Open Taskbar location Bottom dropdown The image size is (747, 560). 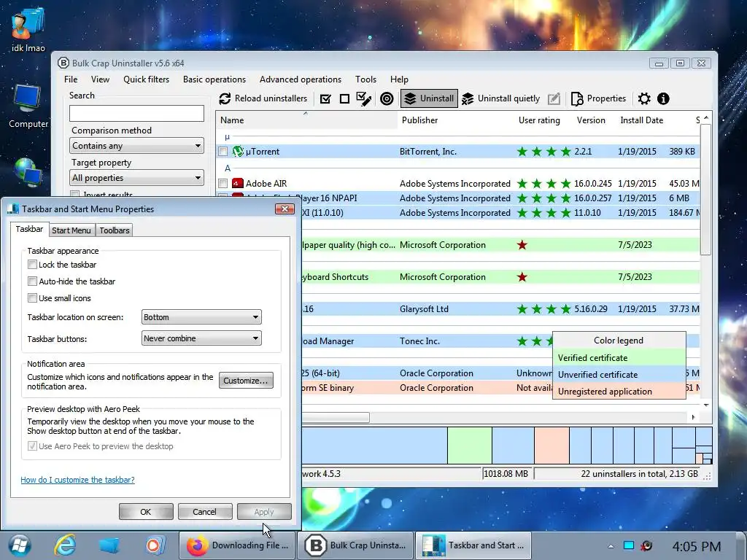click(201, 317)
